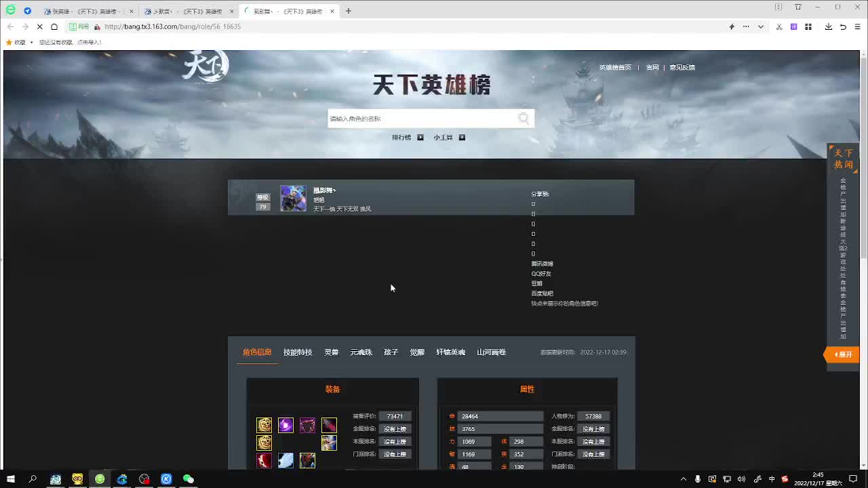The height and width of the screenshot is (488, 868).
Task: Open 英雄榜首页 link
Action: pos(615,68)
